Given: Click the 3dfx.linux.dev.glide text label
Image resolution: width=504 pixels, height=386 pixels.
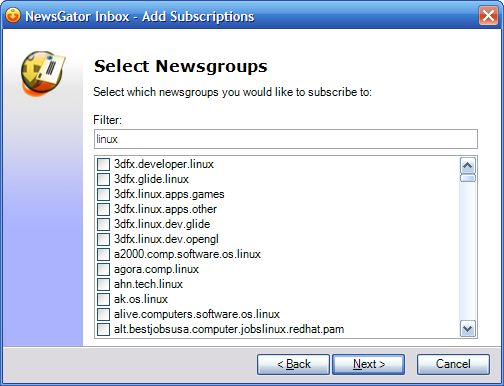Looking at the screenshot, I should click(x=162, y=224).
